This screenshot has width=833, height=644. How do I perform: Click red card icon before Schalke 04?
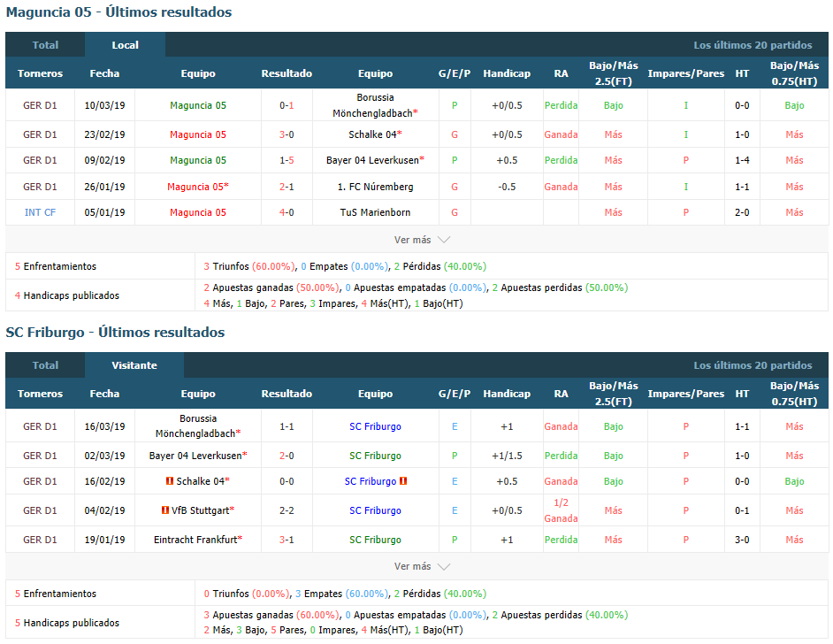(x=170, y=481)
